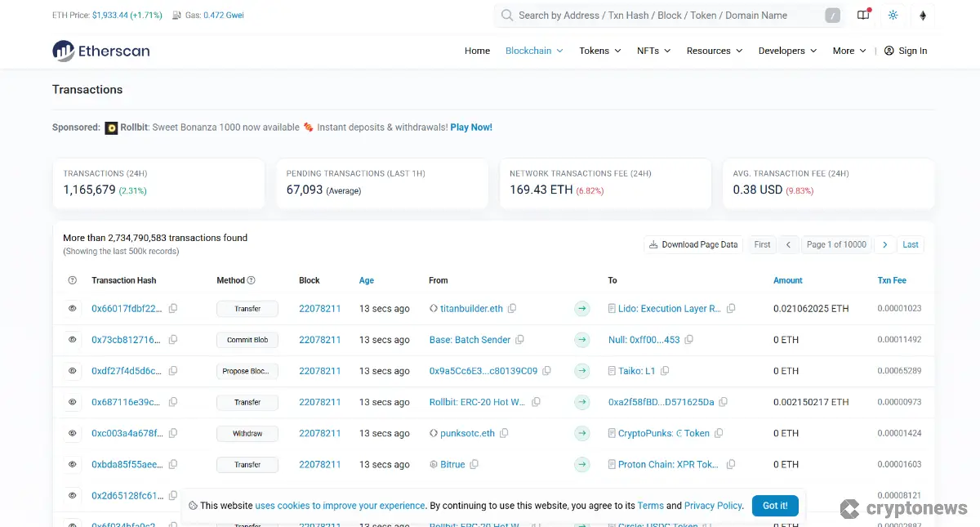The image size is (980, 527).
Task: Show details of the Commit Blob transaction via eye icon
Action: 71,340
